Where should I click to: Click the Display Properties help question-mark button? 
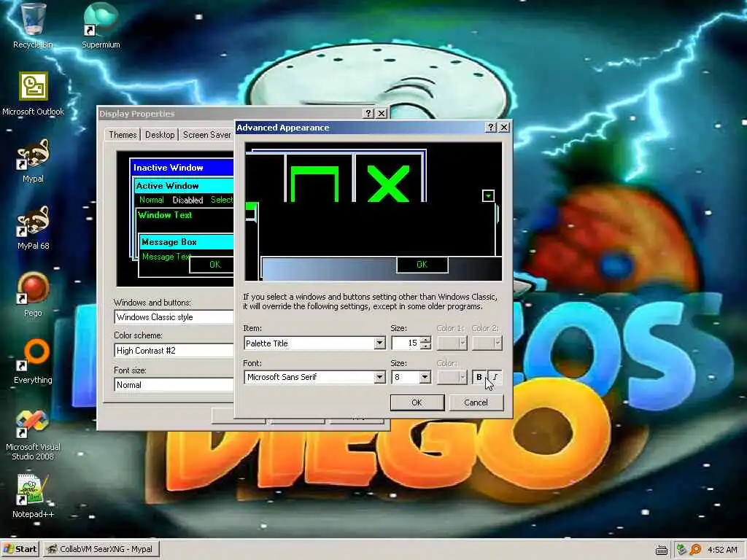pyautogui.click(x=368, y=113)
